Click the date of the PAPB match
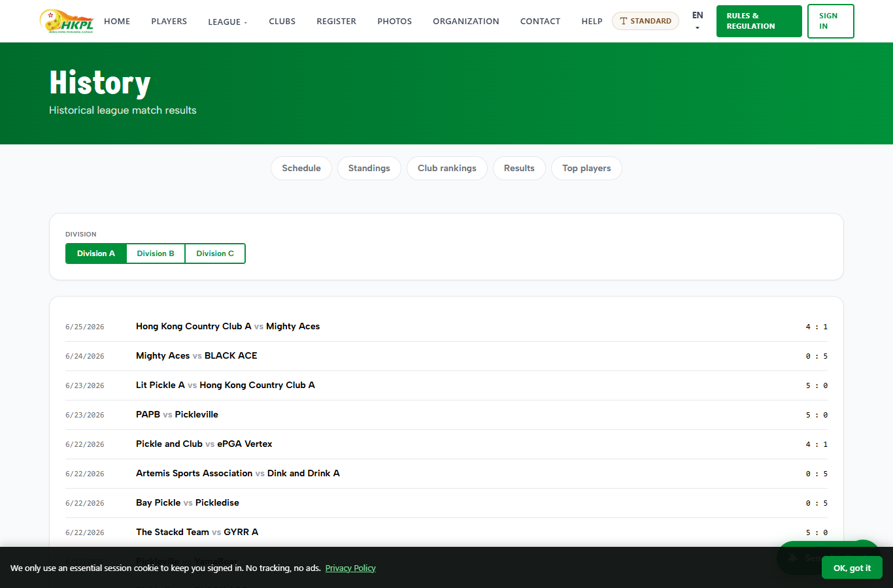Viewport: 893px width, 588px height. [85, 415]
